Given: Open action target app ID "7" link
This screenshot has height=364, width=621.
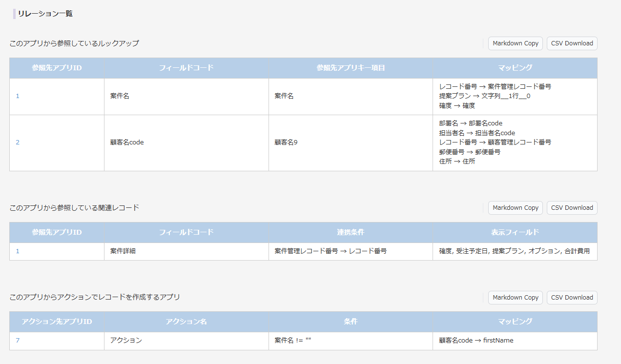Looking at the screenshot, I should point(18,341).
